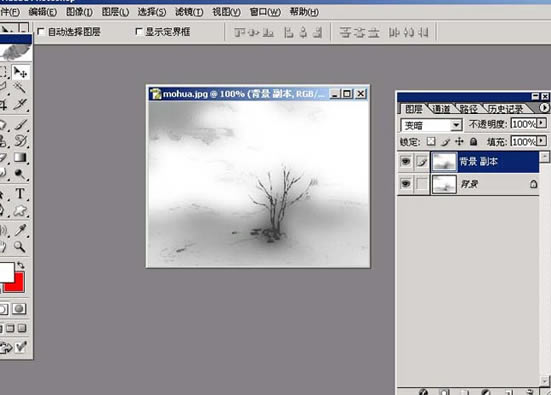551x395 pixels.
Task: Select the Brush tool
Action: pyautogui.click(x=20, y=124)
